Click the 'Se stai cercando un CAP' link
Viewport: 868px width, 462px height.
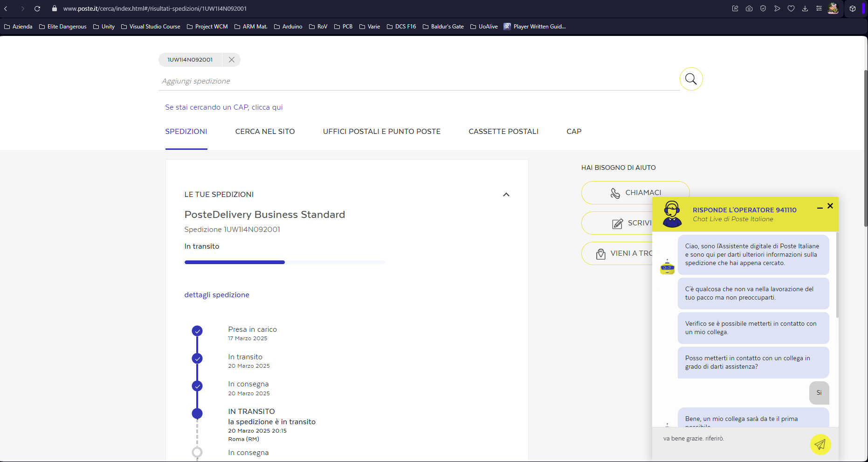coord(224,107)
